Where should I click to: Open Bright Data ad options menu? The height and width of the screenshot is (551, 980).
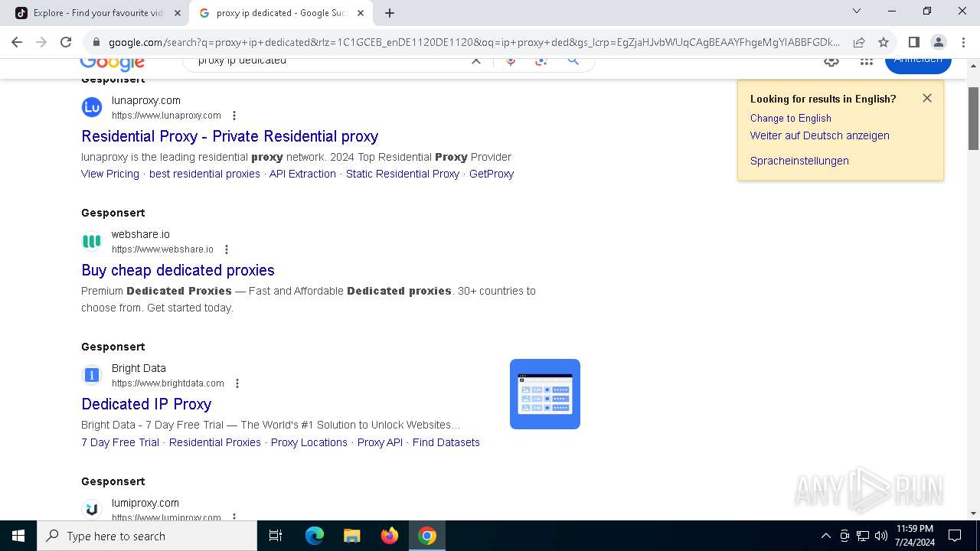pos(237,383)
